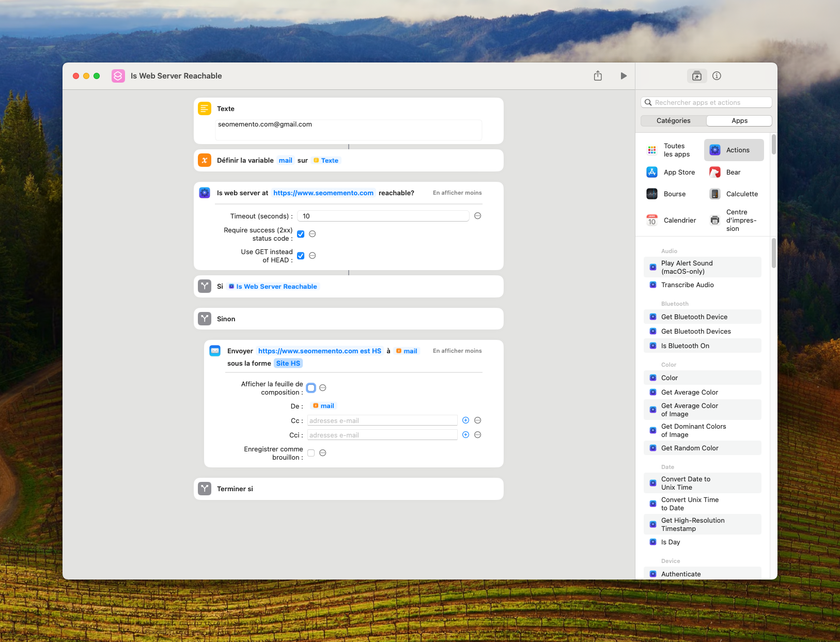Click the Site HS subject token
Image resolution: width=840 pixels, height=642 pixels.
pyautogui.click(x=288, y=363)
